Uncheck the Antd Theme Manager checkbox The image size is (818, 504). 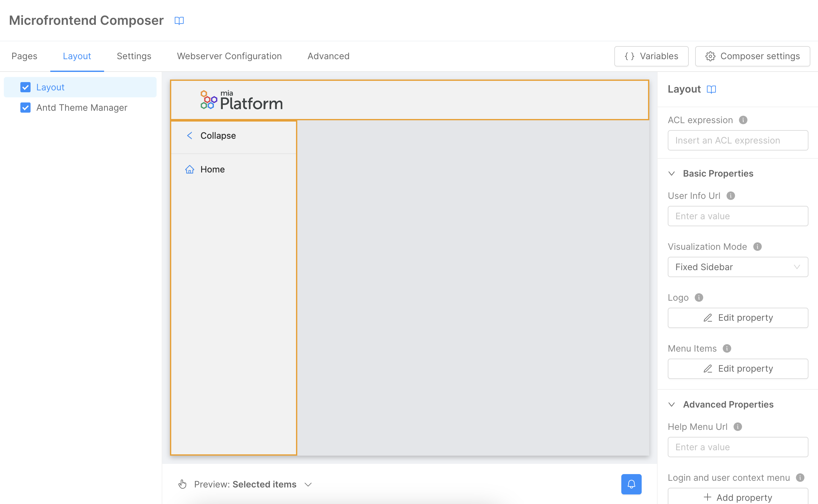pyautogui.click(x=26, y=107)
